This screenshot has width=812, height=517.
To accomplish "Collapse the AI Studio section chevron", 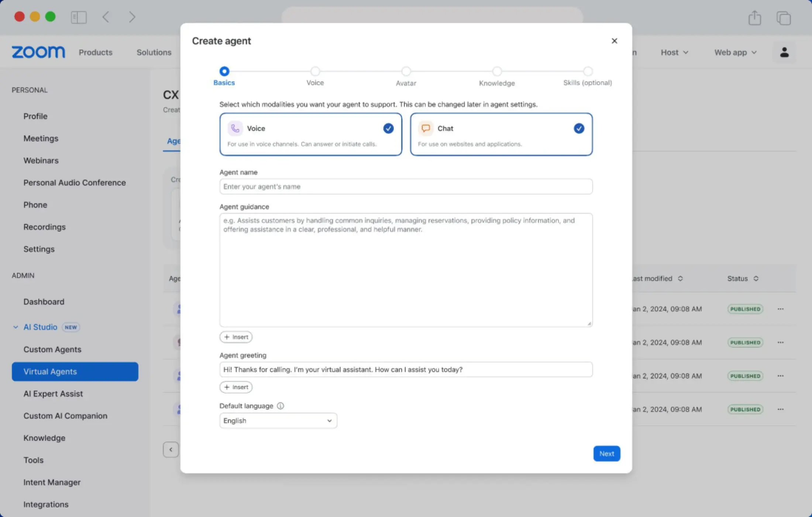I will coord(16,327).
